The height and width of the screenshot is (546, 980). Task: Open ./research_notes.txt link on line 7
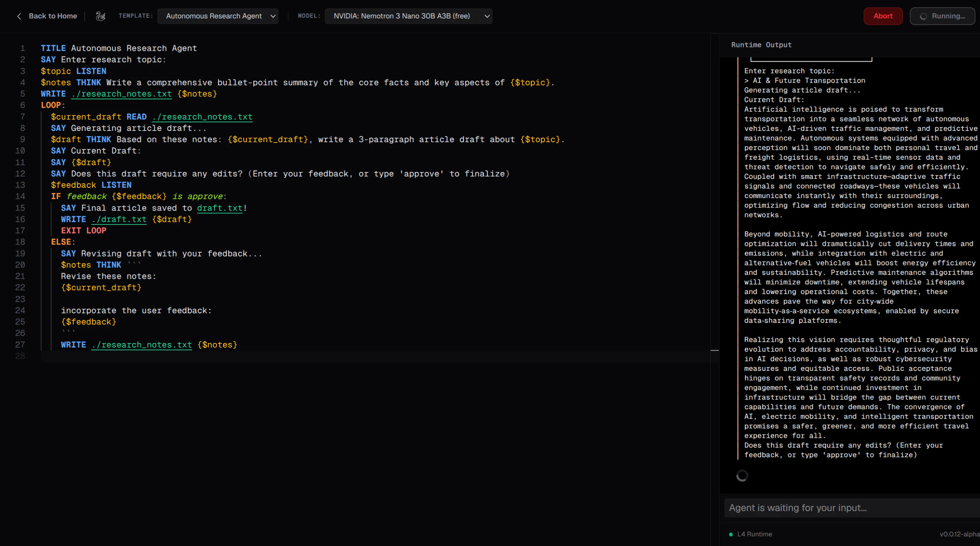202,117
